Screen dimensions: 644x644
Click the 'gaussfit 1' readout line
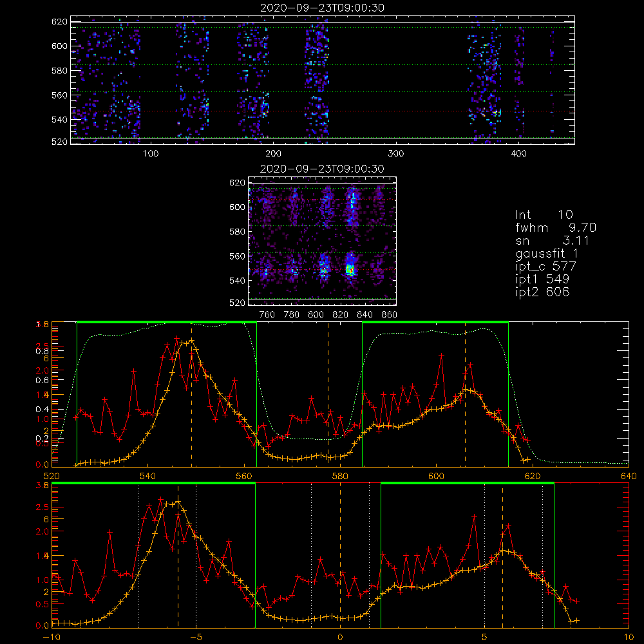547,253
